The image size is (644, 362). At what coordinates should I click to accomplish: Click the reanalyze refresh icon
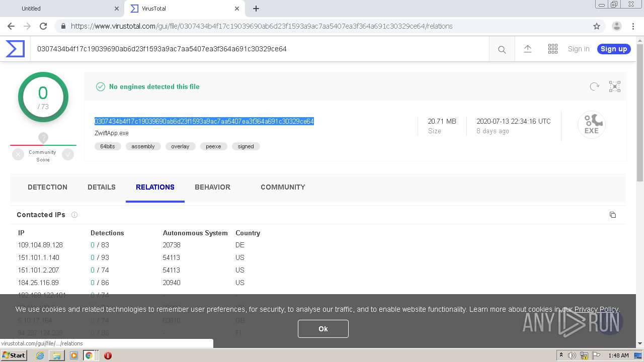pos(595,86)
